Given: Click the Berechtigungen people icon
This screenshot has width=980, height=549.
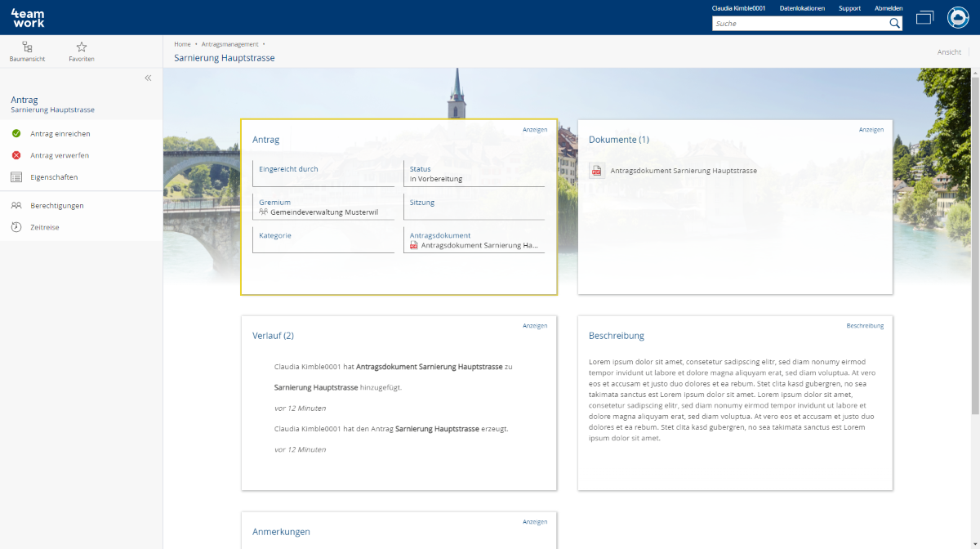Looking at the screenshot, I should (16, 206).
